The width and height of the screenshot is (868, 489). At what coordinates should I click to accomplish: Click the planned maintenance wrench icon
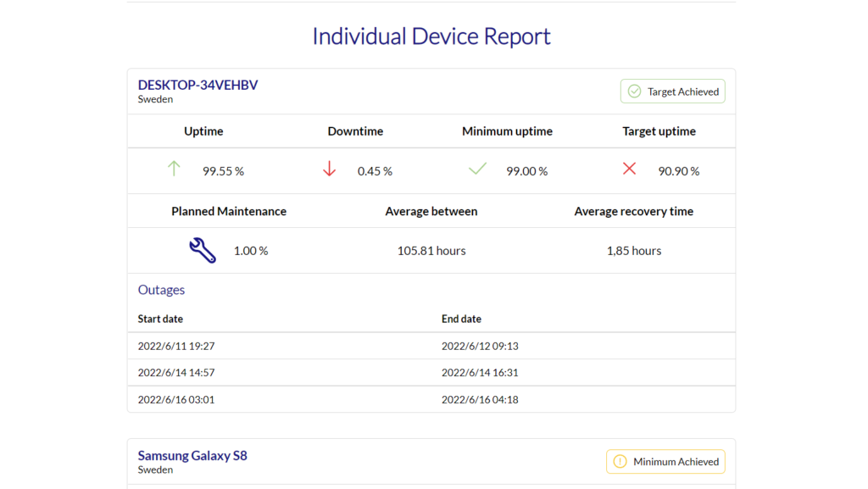click(203, 251)
